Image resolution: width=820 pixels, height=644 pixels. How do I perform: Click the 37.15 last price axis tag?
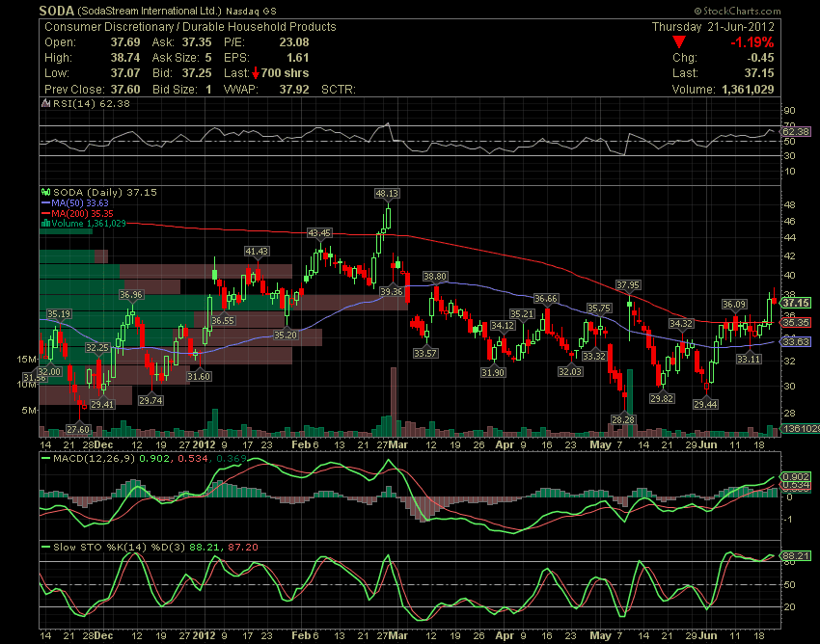click(796, 303)
